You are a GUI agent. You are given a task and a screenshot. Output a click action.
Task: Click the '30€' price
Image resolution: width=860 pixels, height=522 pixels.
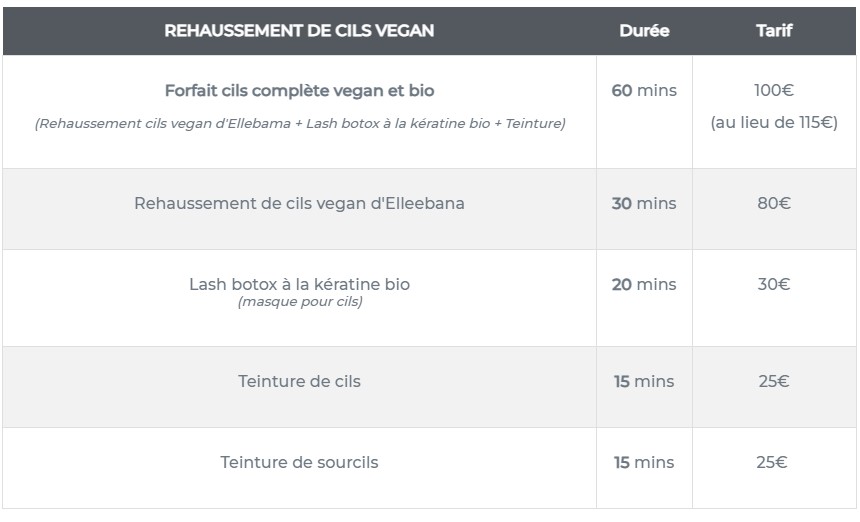pos(773,285)
